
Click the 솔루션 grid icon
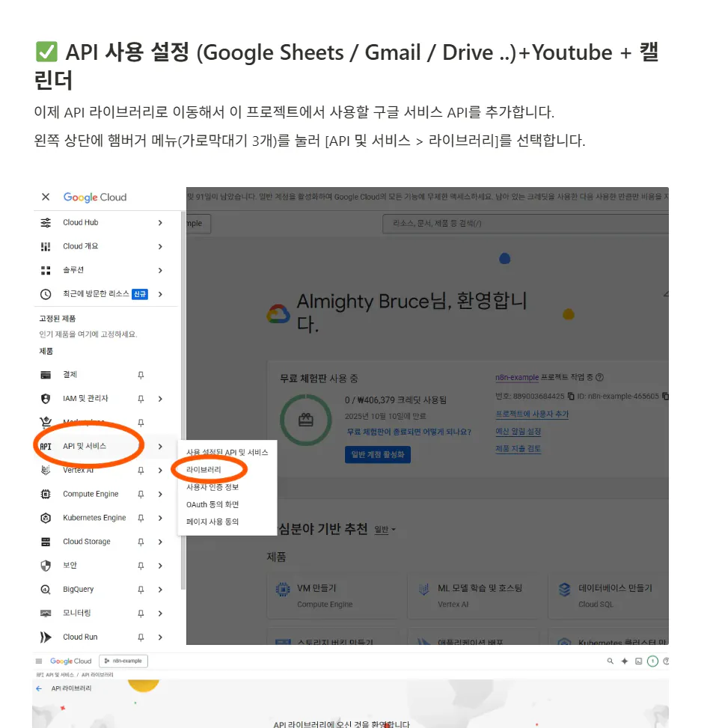point(46,270)
